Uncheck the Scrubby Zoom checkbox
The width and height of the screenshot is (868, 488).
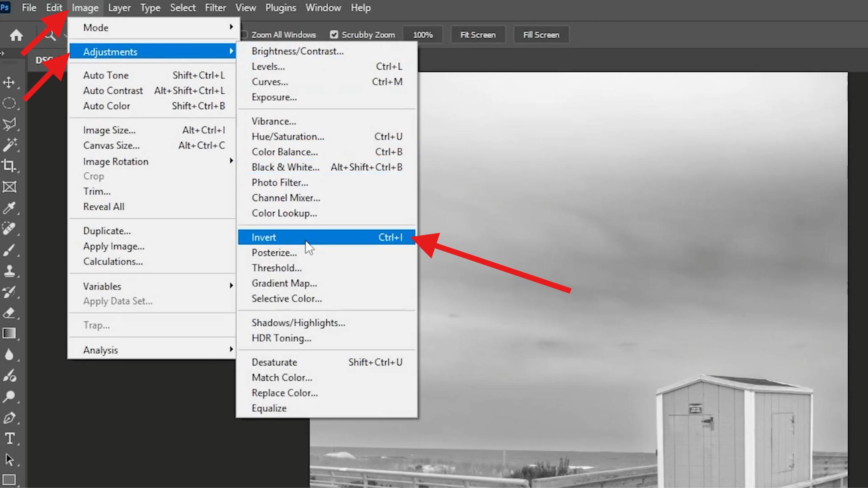pyautogui.click(x=334, y=35)
